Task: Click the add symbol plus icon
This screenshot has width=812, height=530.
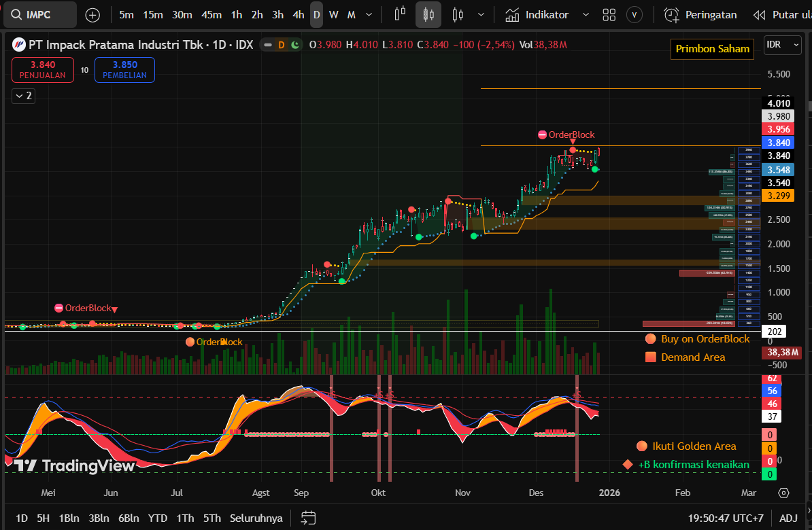Action: [x=92, y=15]
